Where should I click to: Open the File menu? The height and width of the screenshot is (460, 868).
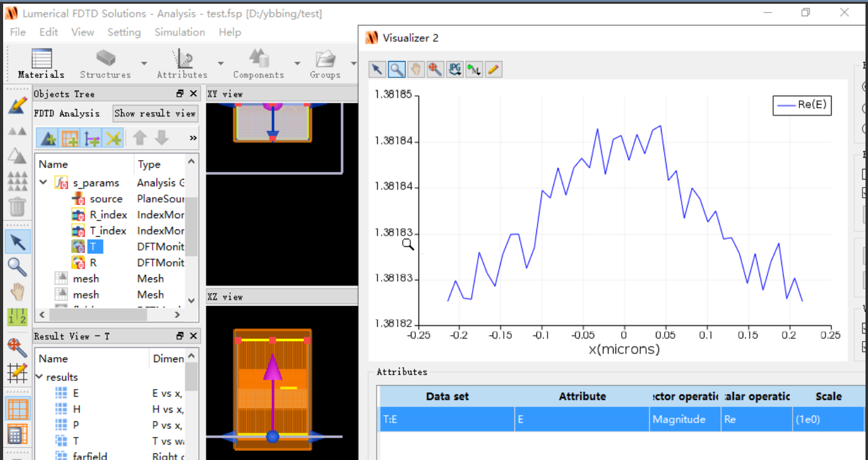click(x=17, y=32)
